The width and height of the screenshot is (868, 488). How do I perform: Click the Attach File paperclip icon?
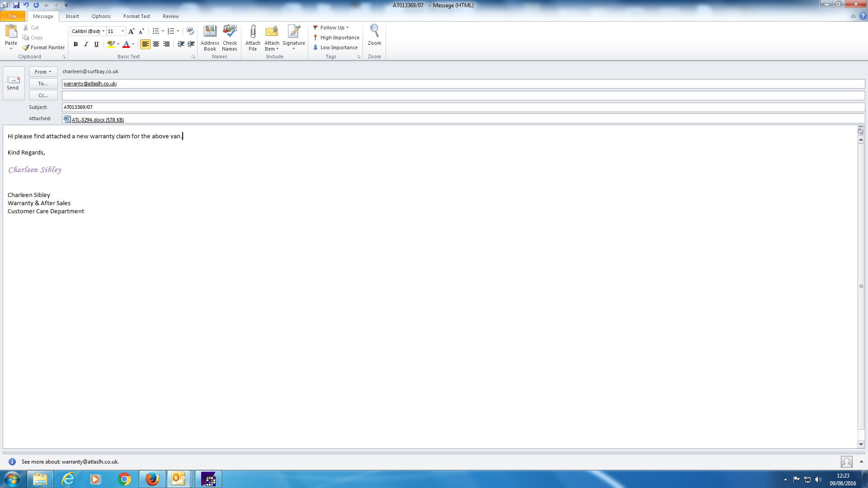pyautogui.click(x=253, y=32)
